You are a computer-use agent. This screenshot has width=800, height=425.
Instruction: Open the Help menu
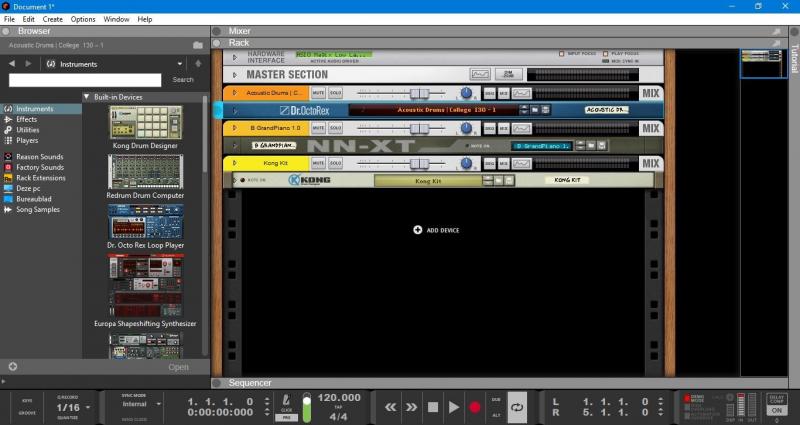pyautogui.click(x=145, y=19)
